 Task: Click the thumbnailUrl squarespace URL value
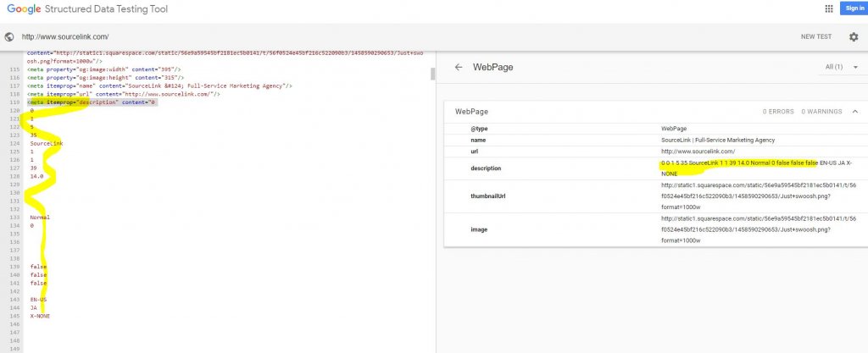(759, 196)
